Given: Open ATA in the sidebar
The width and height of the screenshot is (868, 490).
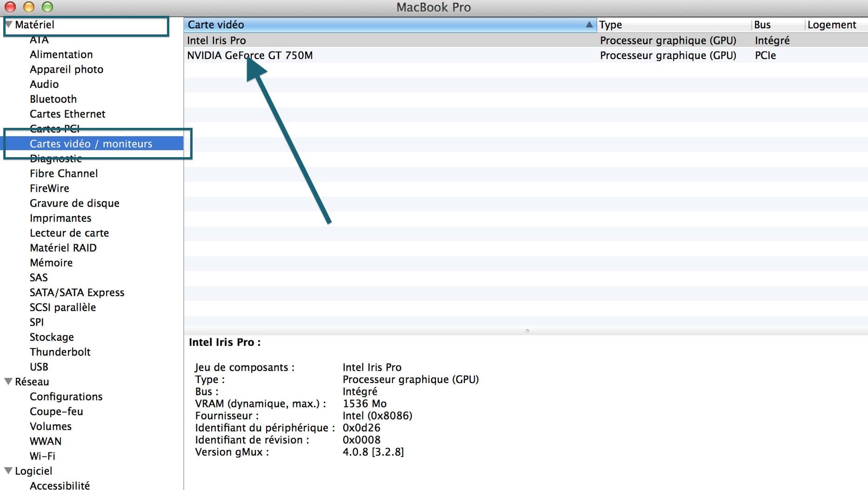Looking at the screenshot, I should click(x=39, y=40).
